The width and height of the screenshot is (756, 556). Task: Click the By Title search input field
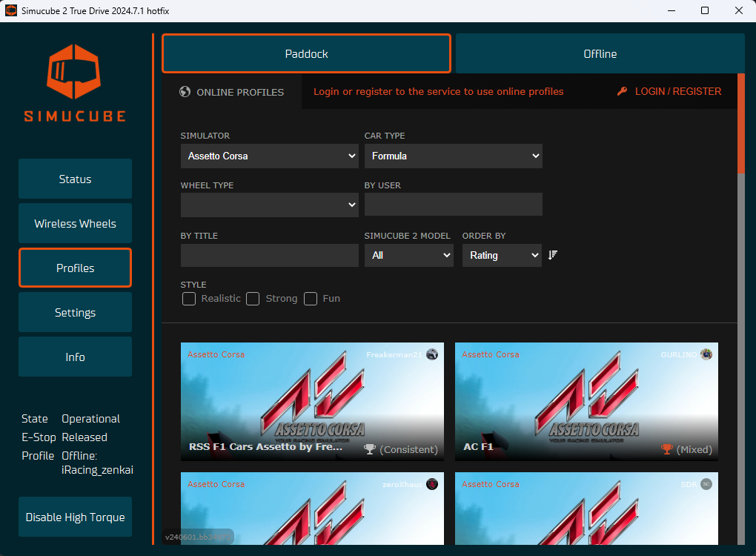[x=269, y=255]
